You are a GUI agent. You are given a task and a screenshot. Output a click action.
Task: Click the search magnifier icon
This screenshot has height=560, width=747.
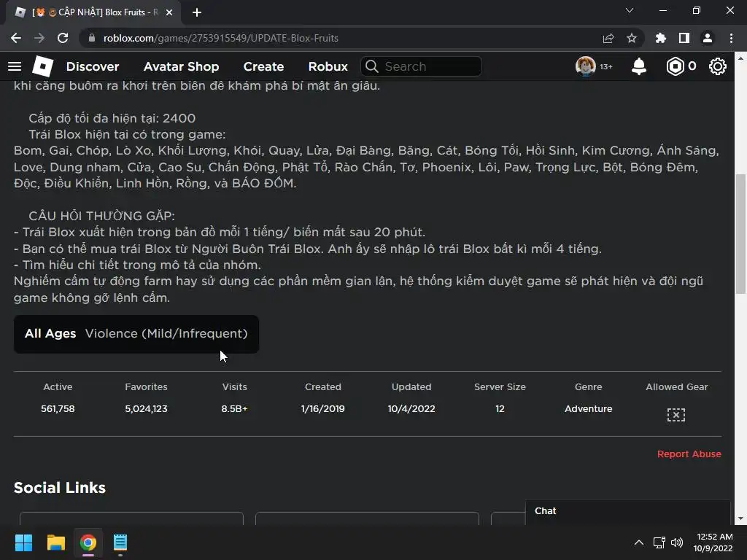pos(372,66)
